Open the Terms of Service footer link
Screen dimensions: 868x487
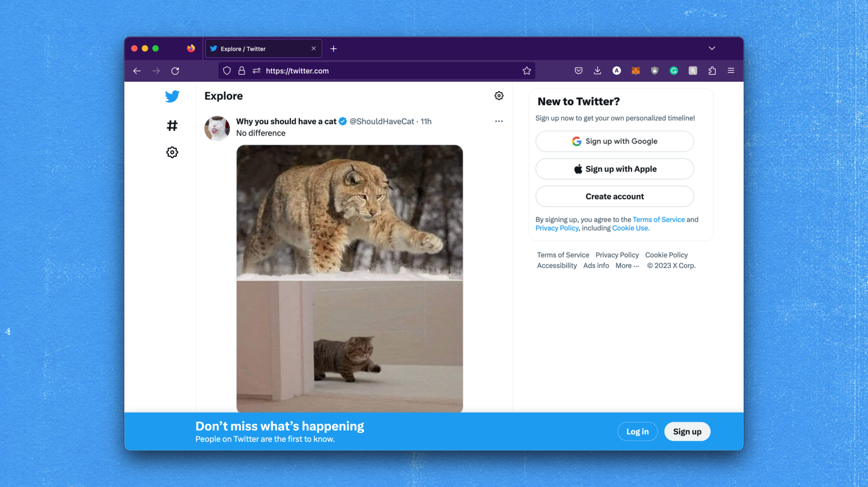pyautogui.click(x=563, y=255)
